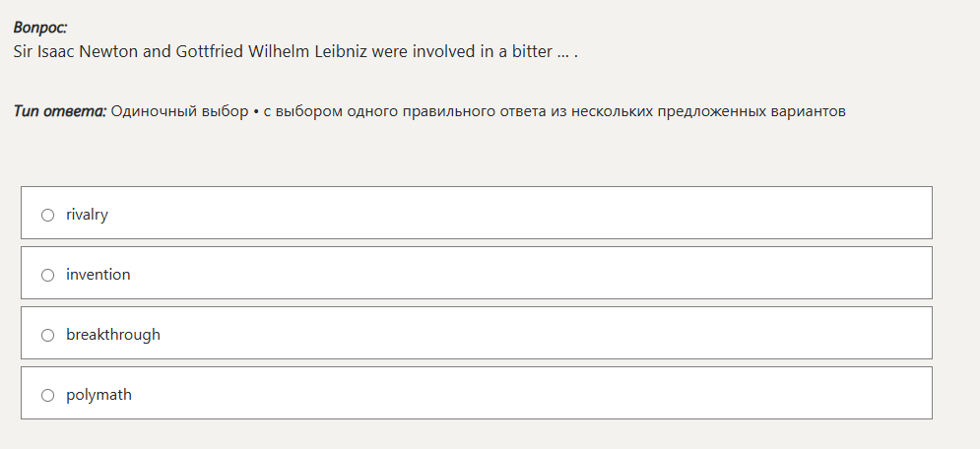Click the ellipsis blank ending the question
Viewport: 980px width, 449px height.
click(563, 51)
